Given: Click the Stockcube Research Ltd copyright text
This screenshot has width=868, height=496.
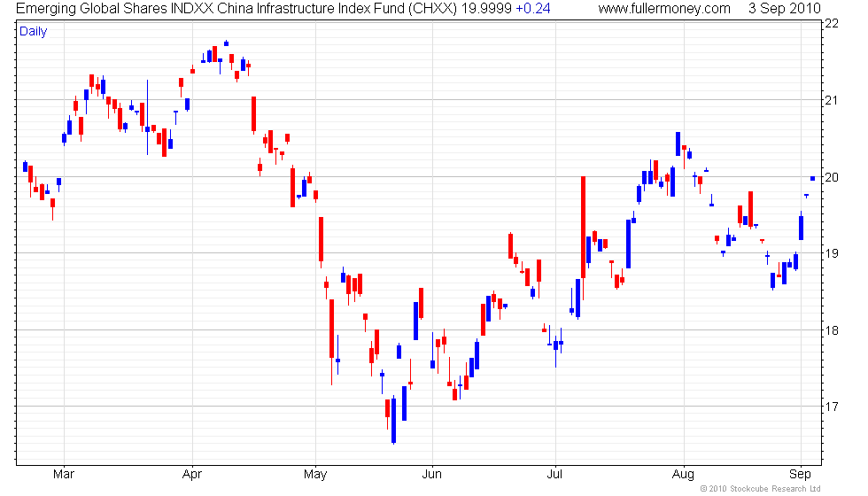Looking at the screenshot, I should [760, 488].
